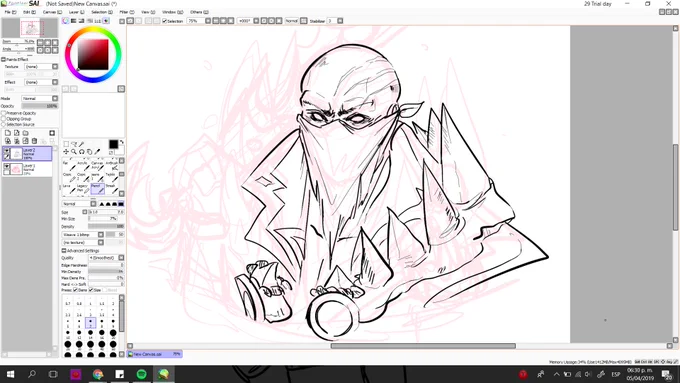
Task: Choose the Smear brush tool
Action: coord(112,188)
